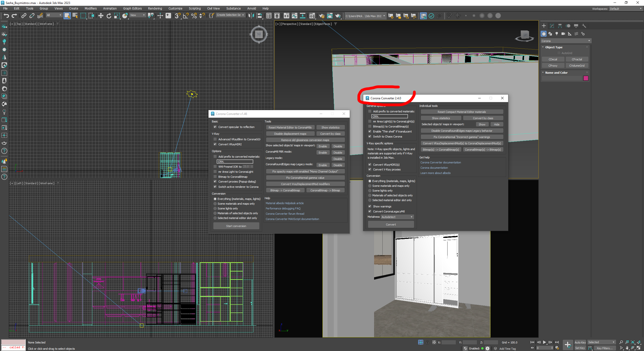The height and width of the screenshot is (351, 644).
Task: Open the Rendering menu
Action: [155, 9]
